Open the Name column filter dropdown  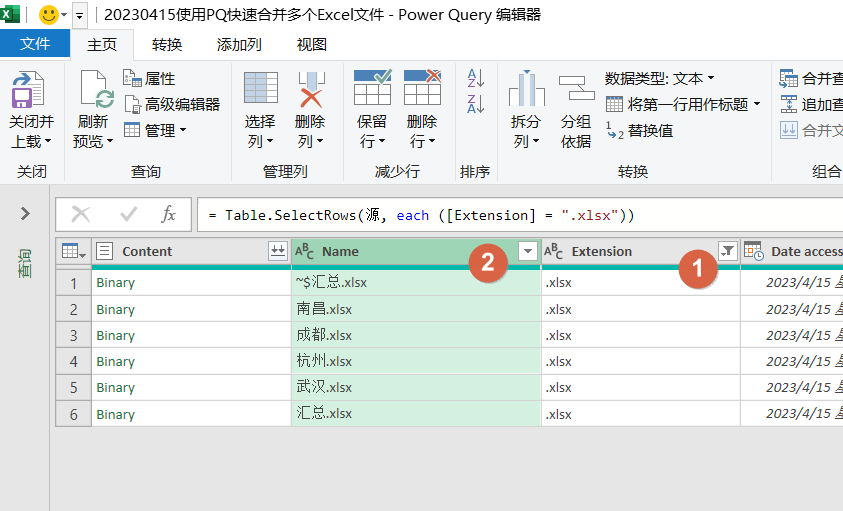pyautogui.click(x=528, y=251)
